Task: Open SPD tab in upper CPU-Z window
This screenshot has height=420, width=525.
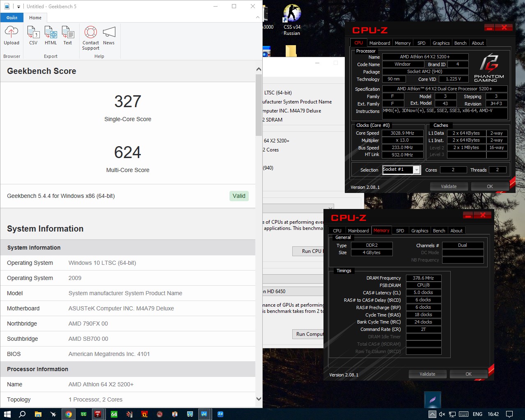Action: coord(422,43)
